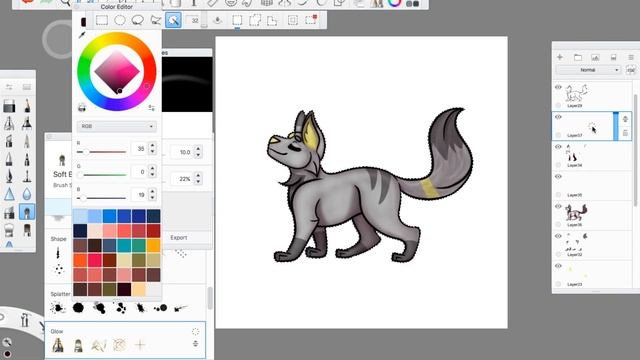Click the delete icon on Layer37

click(x=625, y=133)
